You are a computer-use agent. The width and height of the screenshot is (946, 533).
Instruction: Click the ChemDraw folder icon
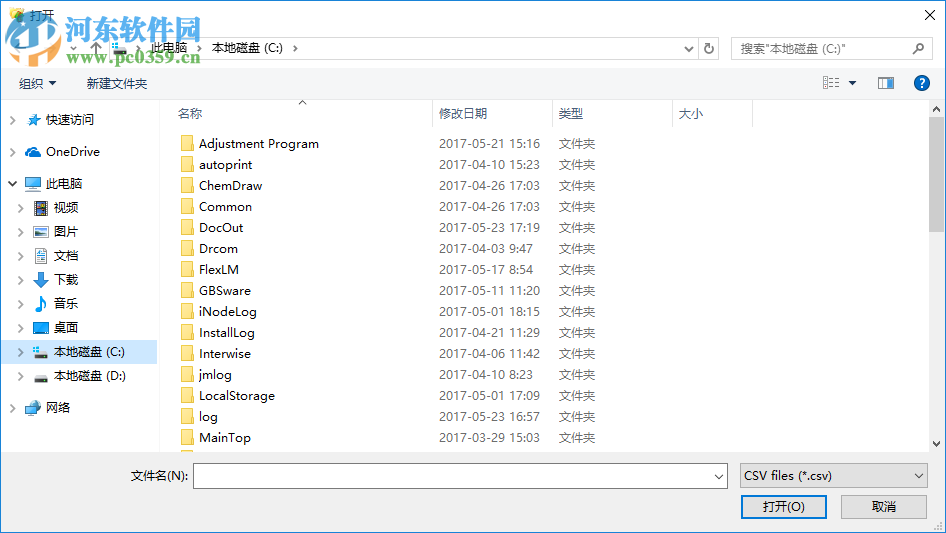187,186
